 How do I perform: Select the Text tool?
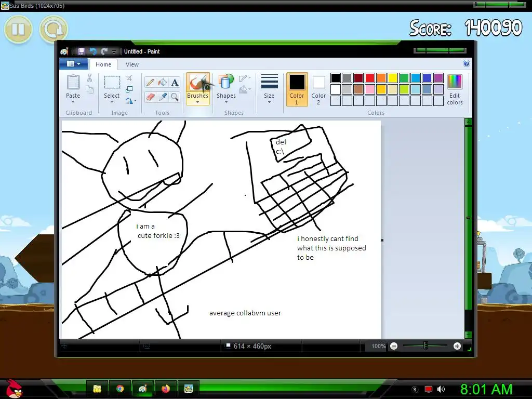point(175,83)
